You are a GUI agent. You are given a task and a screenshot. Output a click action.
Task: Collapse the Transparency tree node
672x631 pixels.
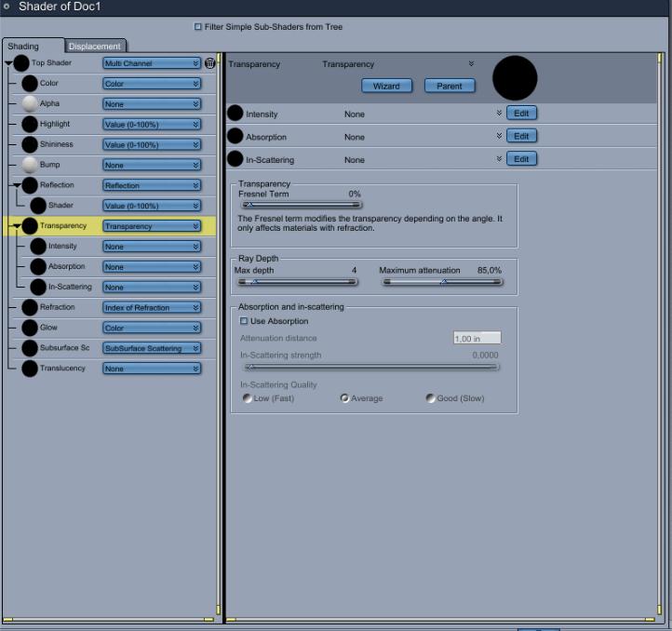[x=17, y=226]
